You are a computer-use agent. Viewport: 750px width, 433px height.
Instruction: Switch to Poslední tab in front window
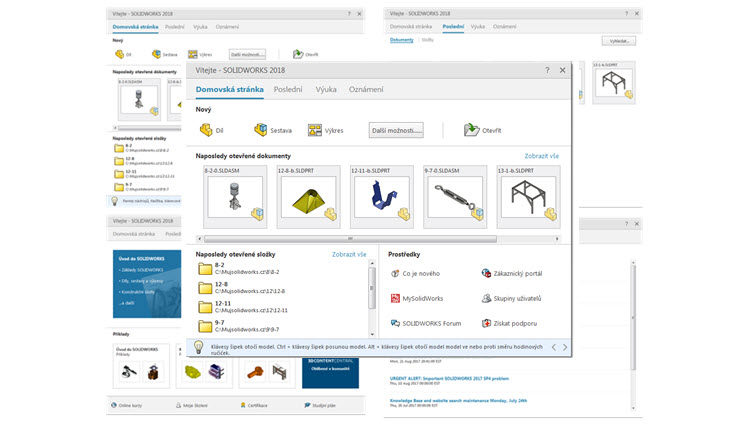(x=288, y=89)
